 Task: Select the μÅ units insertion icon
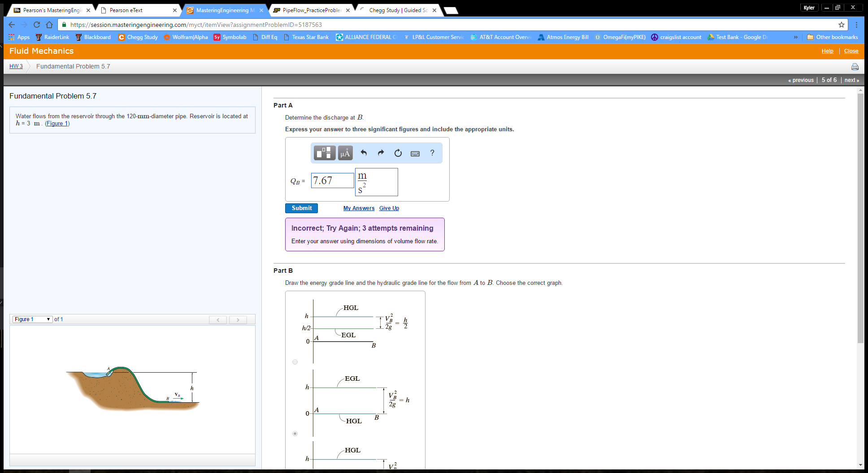(344, 153)
